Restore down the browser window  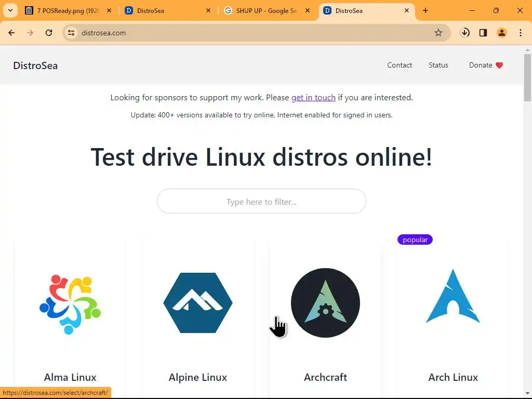[496, 10]
